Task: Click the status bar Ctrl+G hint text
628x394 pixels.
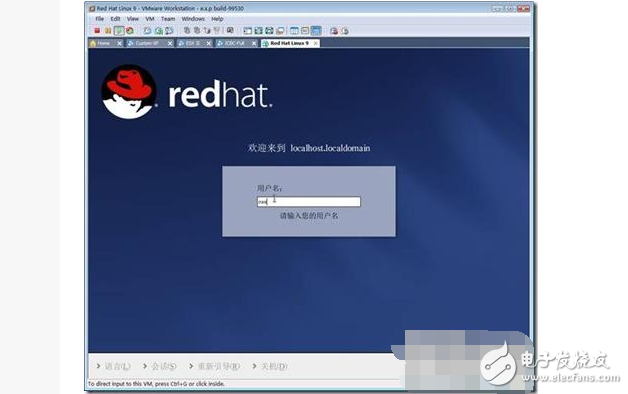Action: [x=156, y=384]
